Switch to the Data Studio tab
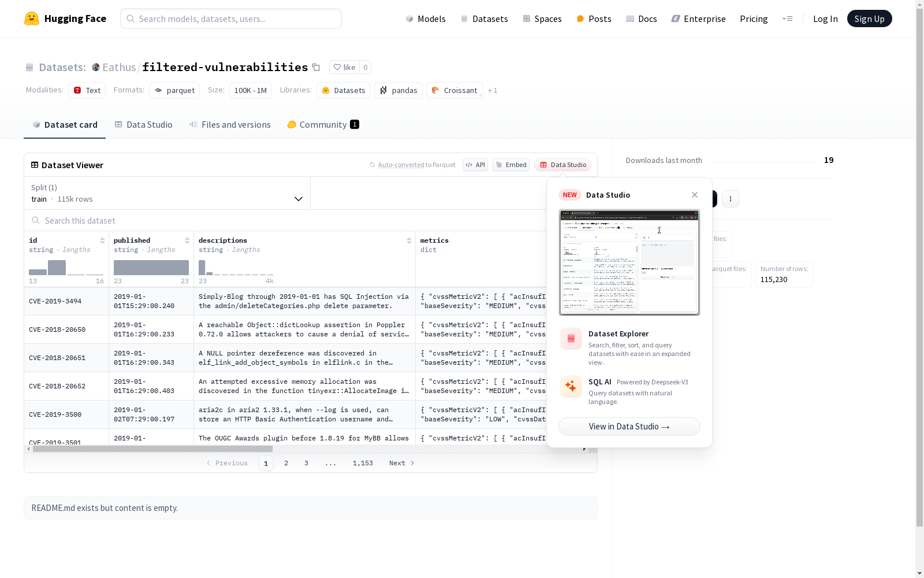 point(144,124)
